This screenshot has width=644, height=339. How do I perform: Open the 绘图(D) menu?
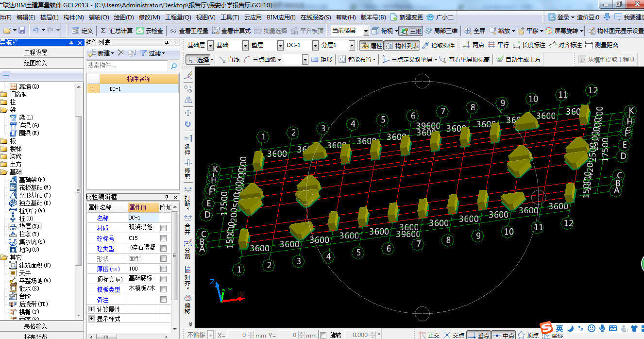click(x=124, y=17)
